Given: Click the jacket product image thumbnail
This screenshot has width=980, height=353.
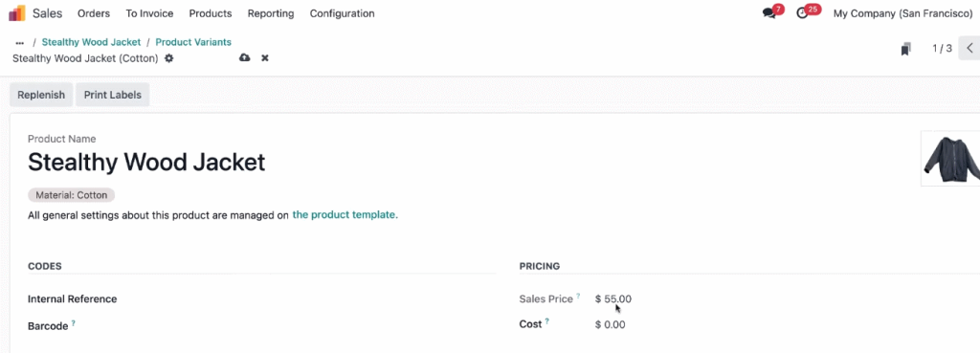Looking at the screenshot, I should click(950, 159).
